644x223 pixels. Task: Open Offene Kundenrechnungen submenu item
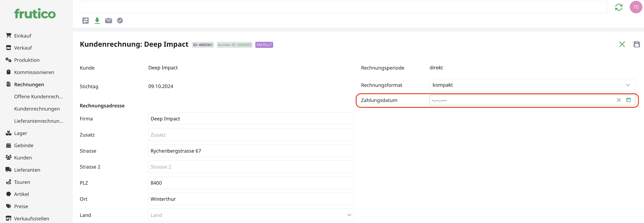39,96
